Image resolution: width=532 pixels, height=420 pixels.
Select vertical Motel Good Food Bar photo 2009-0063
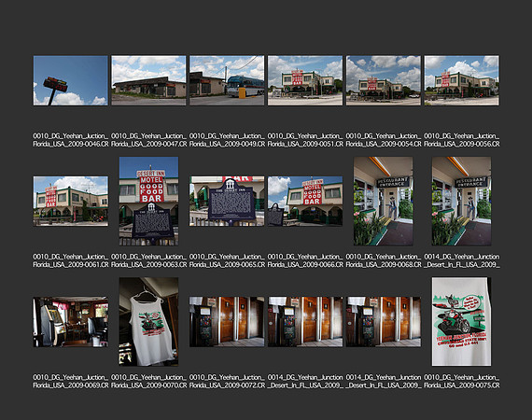coord(148,201)
